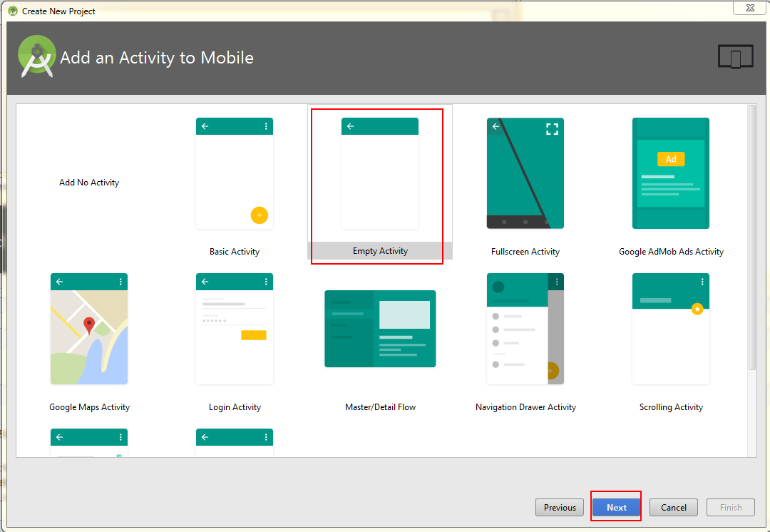Viewport: 770px width, 532px height.
Task: Select the Google Maps Activity thumbnail
Action: (x=89, y=329)
